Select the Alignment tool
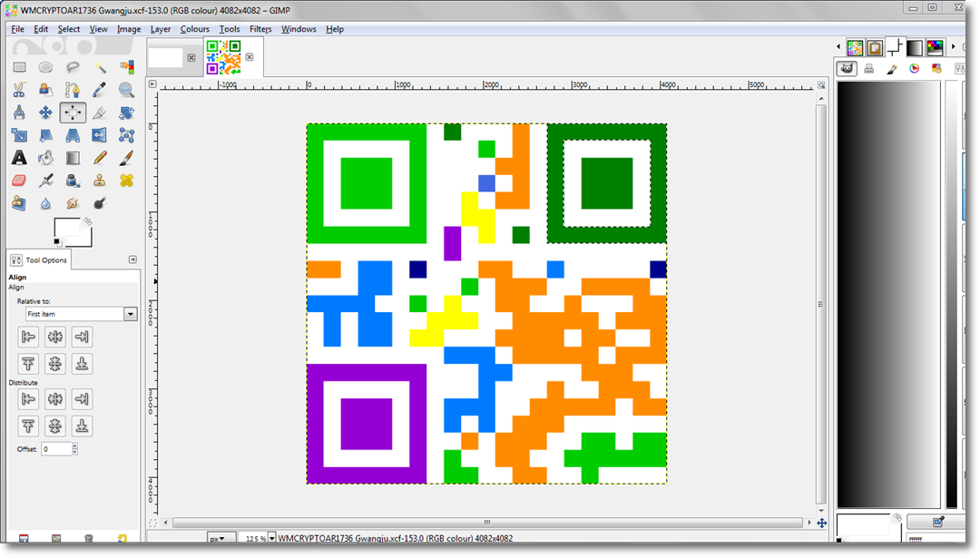This screenshot has width=980, height=558. (73, 113)
